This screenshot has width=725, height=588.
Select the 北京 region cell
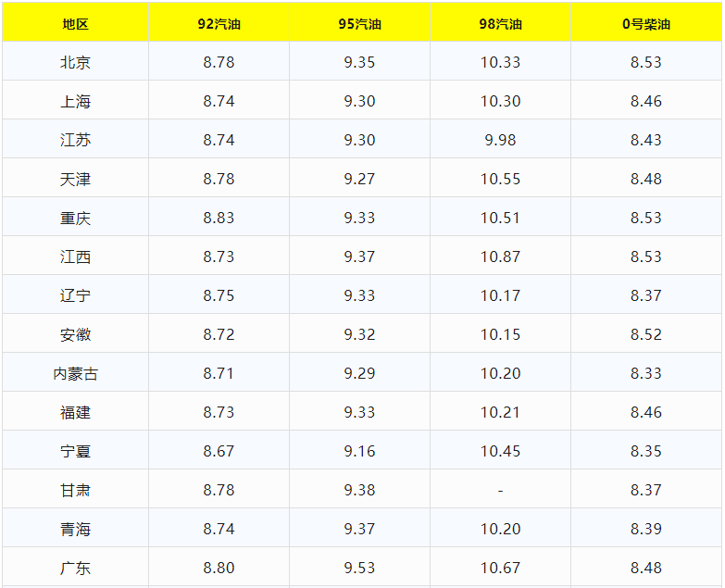pos(75,62)
